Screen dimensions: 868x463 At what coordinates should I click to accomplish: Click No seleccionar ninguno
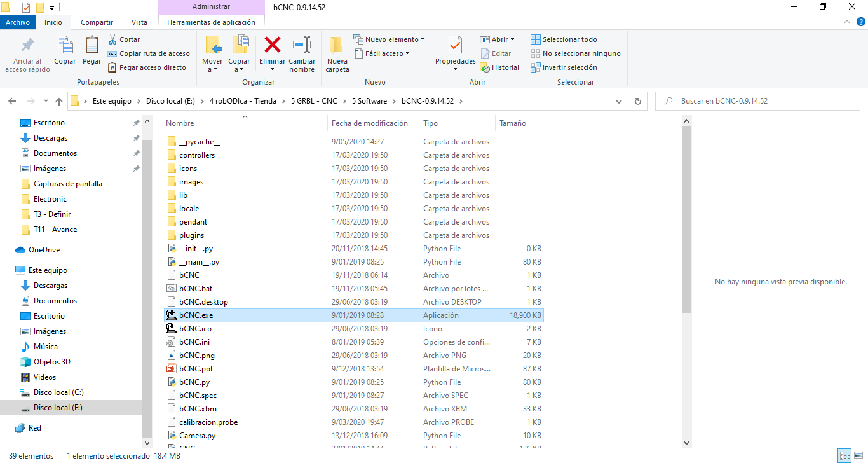tap(576, 53)
